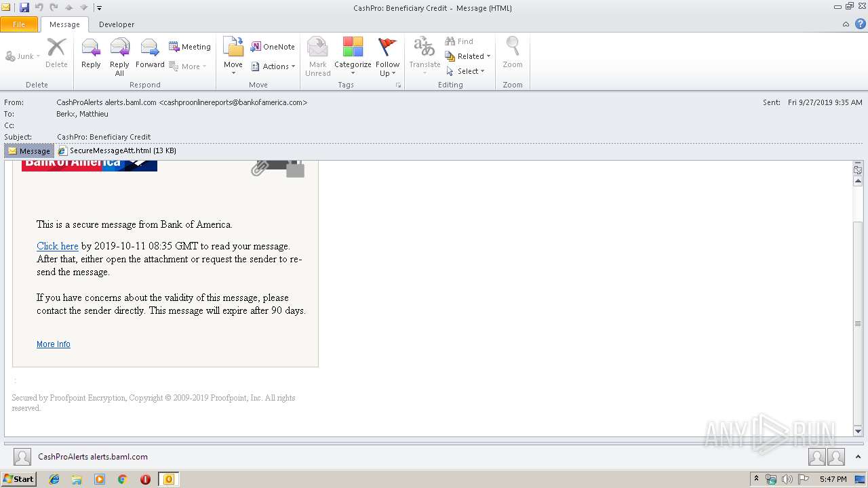Switch to the Message ribbon tab

pyautogui.click(x=64, y=24)
